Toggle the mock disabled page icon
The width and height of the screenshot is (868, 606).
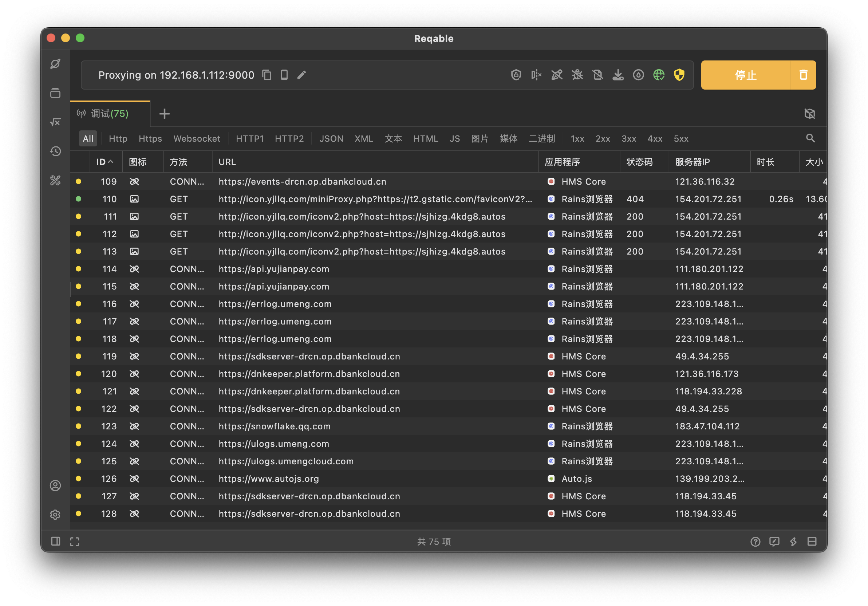tap(598, 75)
